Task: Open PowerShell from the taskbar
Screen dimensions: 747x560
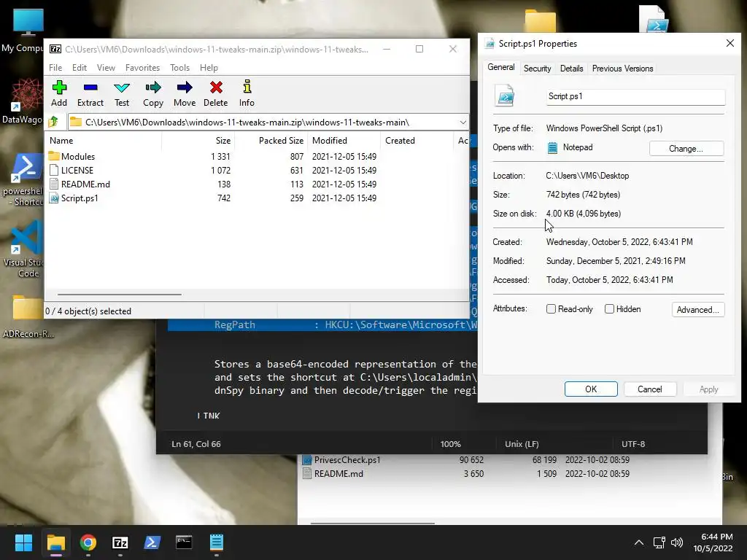Action: (x=152, y=542)
